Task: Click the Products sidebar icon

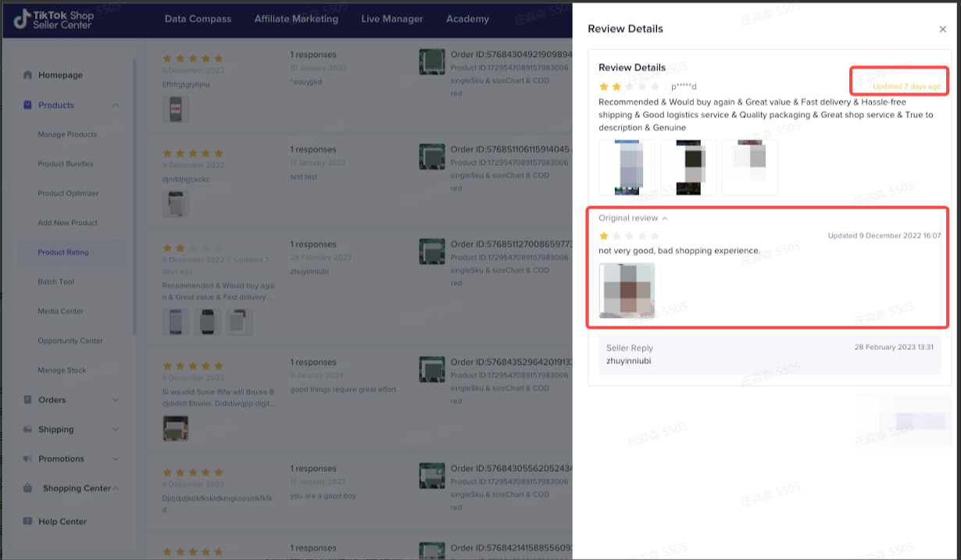Action: click(x=28, y=105)
